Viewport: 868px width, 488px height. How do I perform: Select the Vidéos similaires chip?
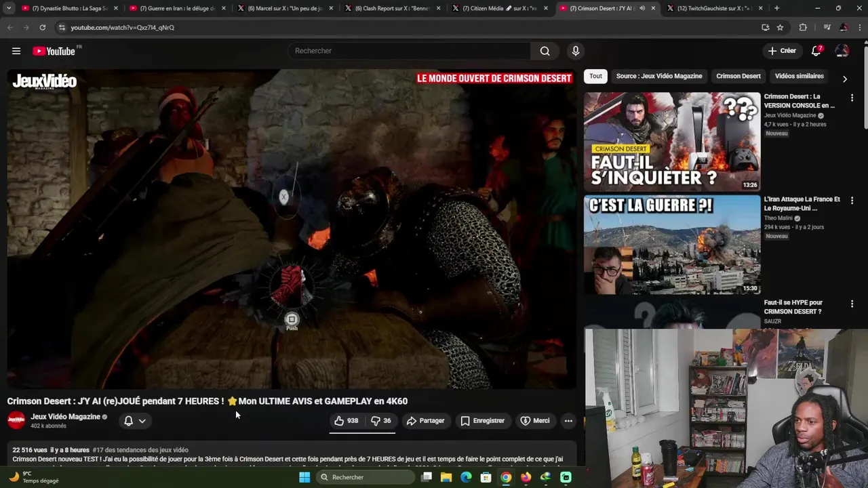800,76
